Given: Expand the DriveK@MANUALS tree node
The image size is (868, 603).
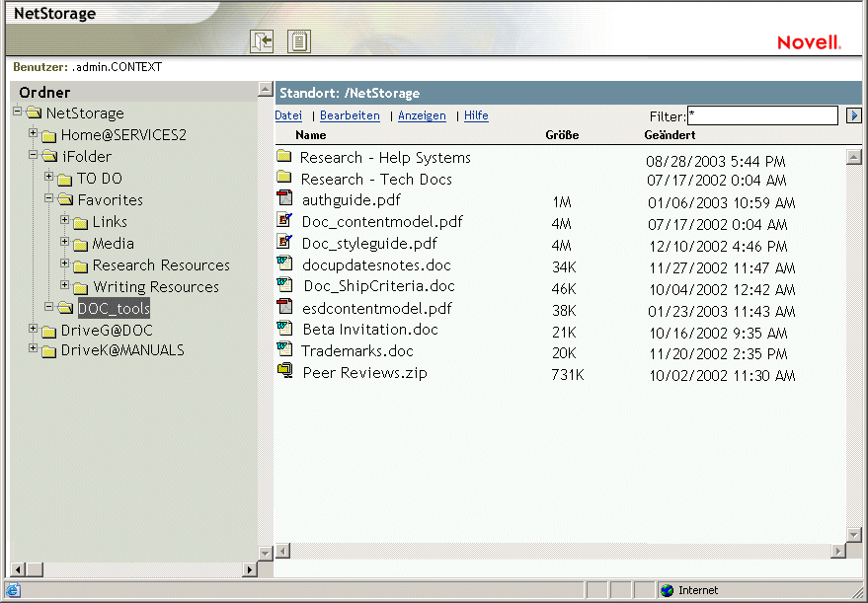Looking at the screenshot, I should (34, 348).
